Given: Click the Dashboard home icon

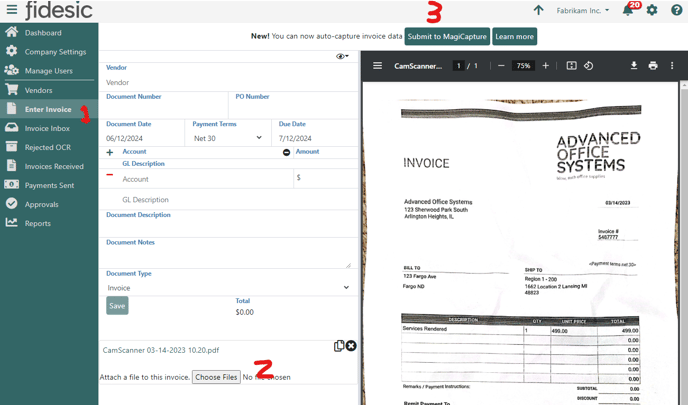Looking at the screenshot, I should tap(12, 32).
